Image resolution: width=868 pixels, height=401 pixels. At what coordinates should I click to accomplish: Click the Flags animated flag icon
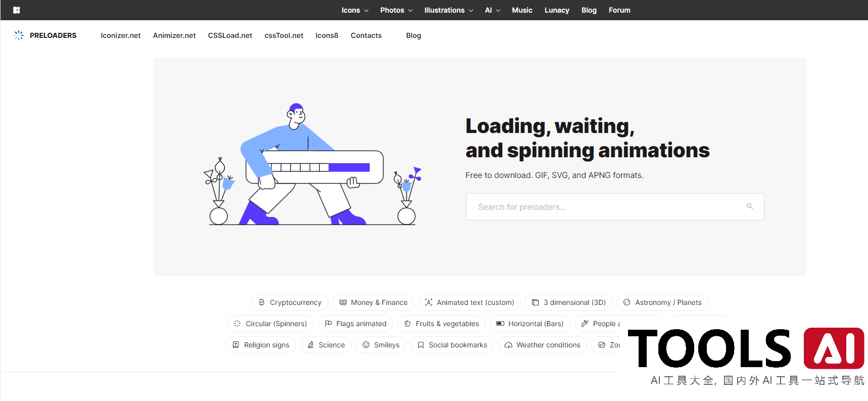(328, 324)
